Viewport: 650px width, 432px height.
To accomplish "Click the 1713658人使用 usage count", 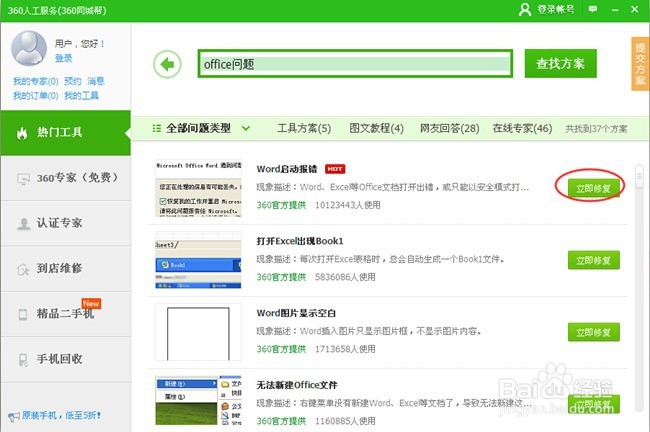I will 345,349.
